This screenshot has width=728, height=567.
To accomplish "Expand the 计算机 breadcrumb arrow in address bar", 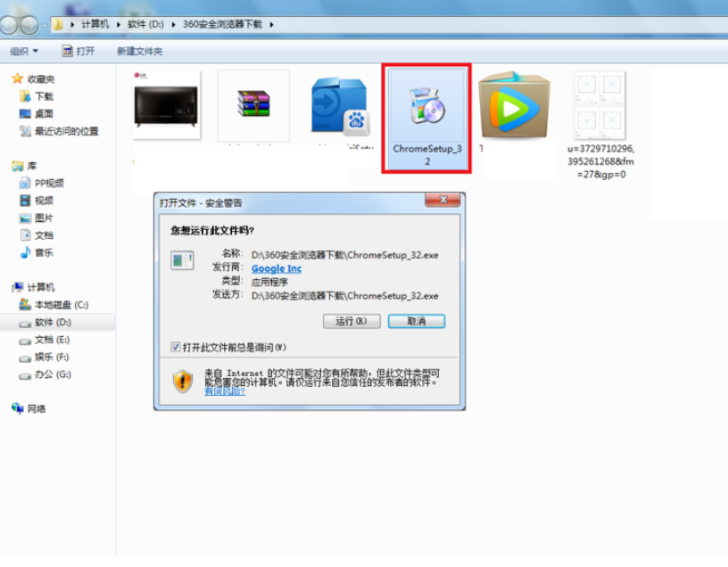I will 116,24.
